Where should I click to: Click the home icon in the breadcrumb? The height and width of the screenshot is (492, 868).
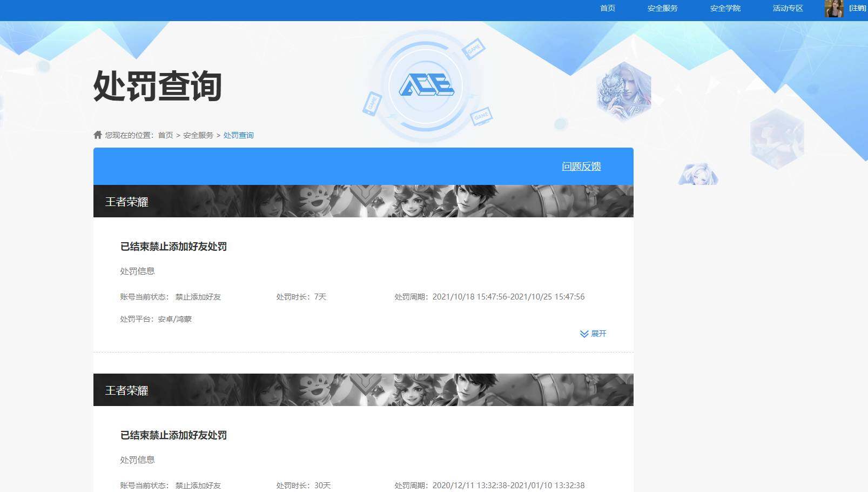coord(98,134)
